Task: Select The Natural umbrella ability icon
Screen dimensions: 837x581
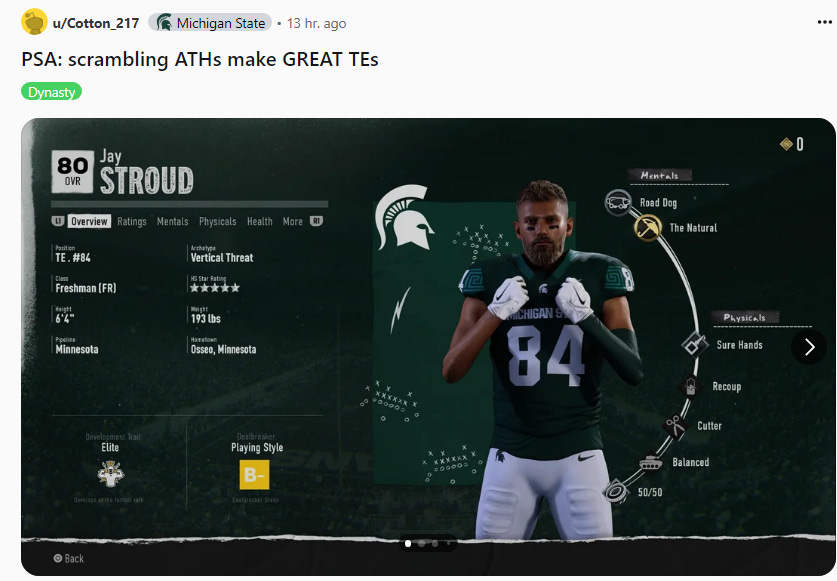Action: click(648, 227)
